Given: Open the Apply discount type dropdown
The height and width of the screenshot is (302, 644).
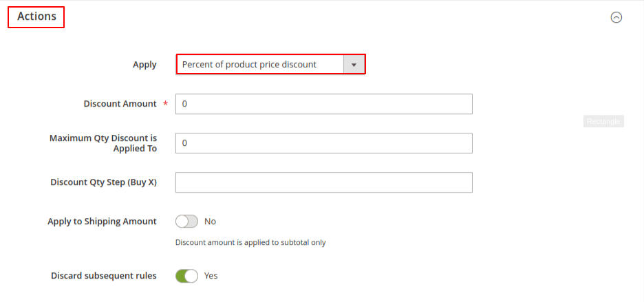Looking at the screenshot, I should pos(260,65).
